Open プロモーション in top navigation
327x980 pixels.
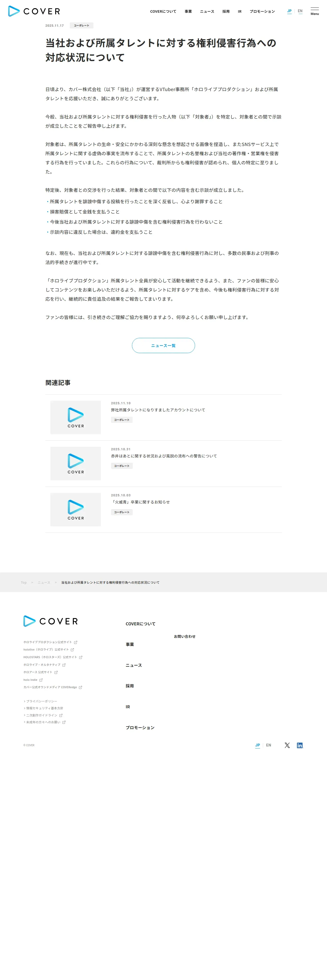[x=262, y=11]
